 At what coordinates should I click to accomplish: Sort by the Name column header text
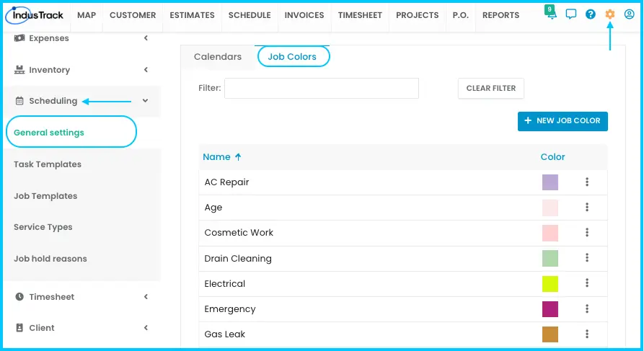click(x=216, y=157)
